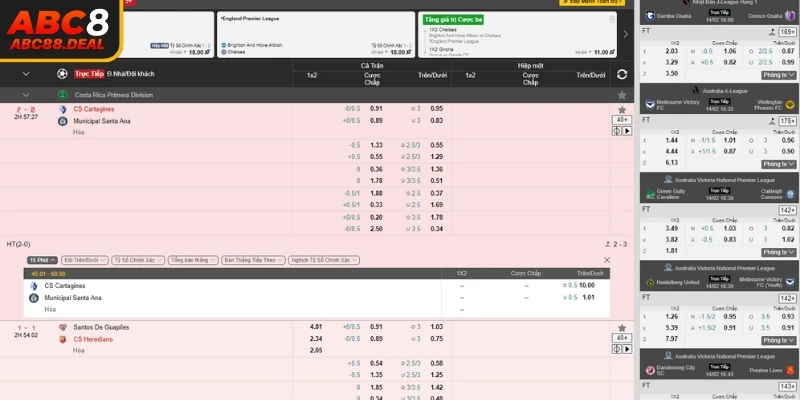Click the CS Herediano team crest icon
The image size is (800, 400).
[x=62, y=339]
